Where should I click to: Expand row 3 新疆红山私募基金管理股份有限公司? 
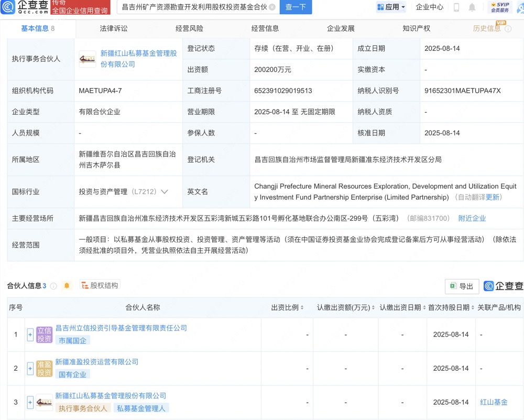click(30, 402)
